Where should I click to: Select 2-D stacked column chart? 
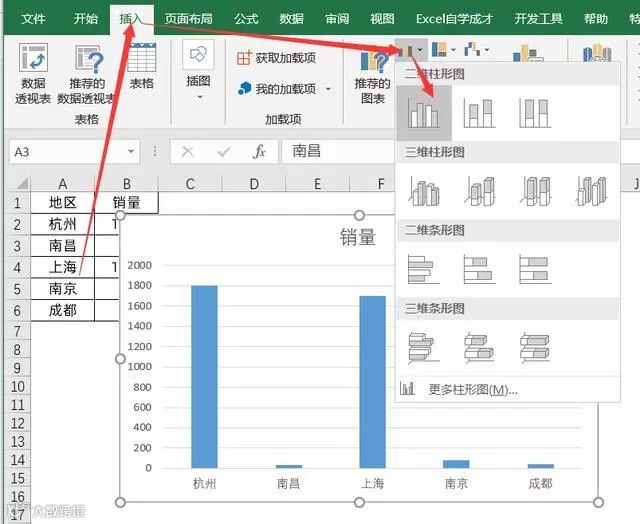coord(480,113)
